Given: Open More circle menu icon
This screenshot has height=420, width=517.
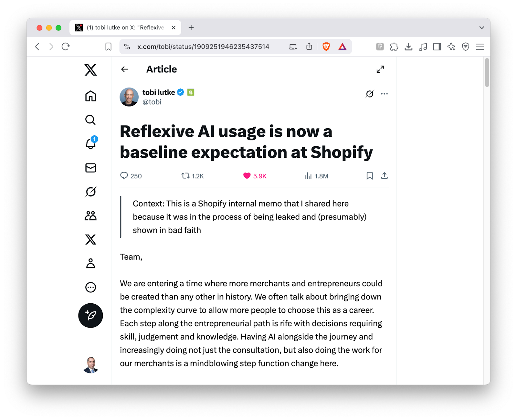Looking at the screenshot, I should tap(90, 287).
